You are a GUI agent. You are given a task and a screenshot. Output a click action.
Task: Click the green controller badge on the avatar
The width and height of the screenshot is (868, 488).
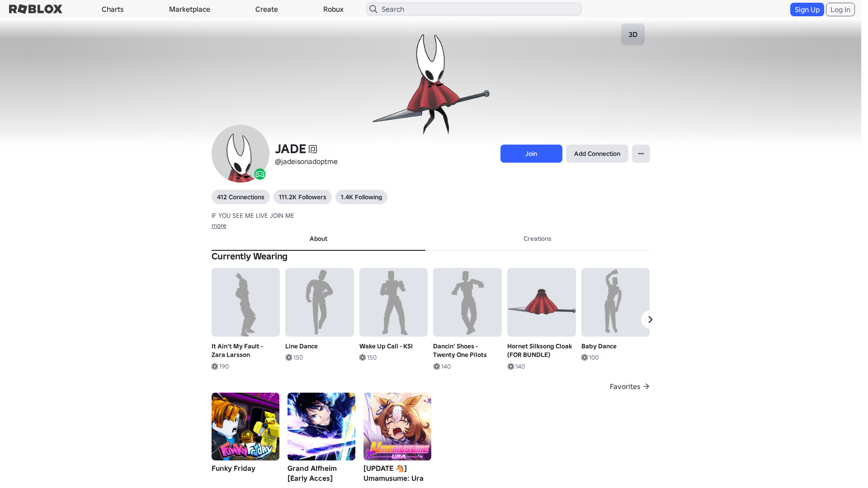[x=260, y=174]
